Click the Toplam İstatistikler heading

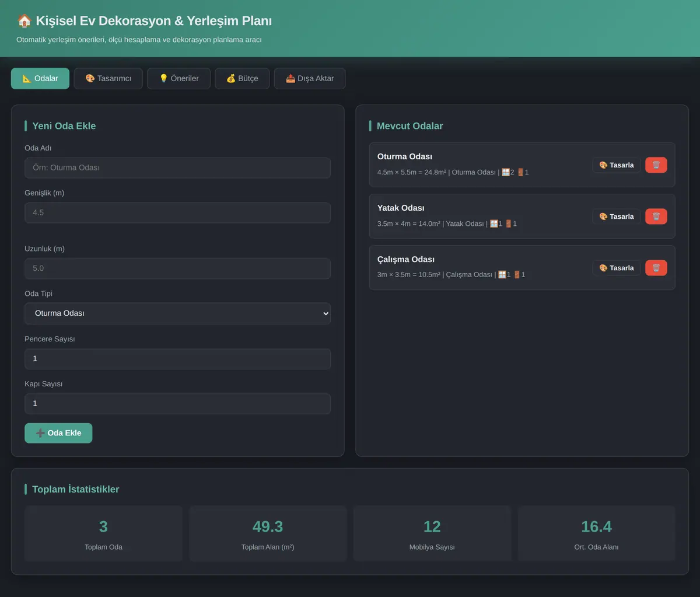tap(76, 490)
